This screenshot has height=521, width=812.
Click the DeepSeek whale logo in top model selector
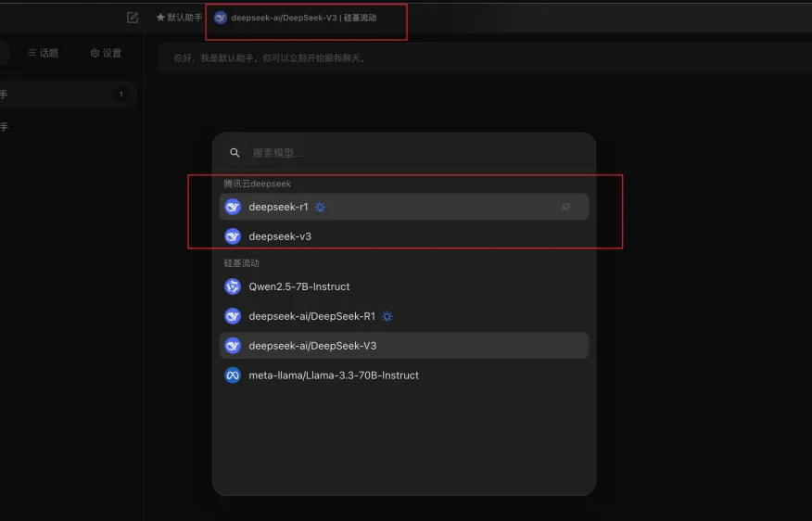click(221, 18)
